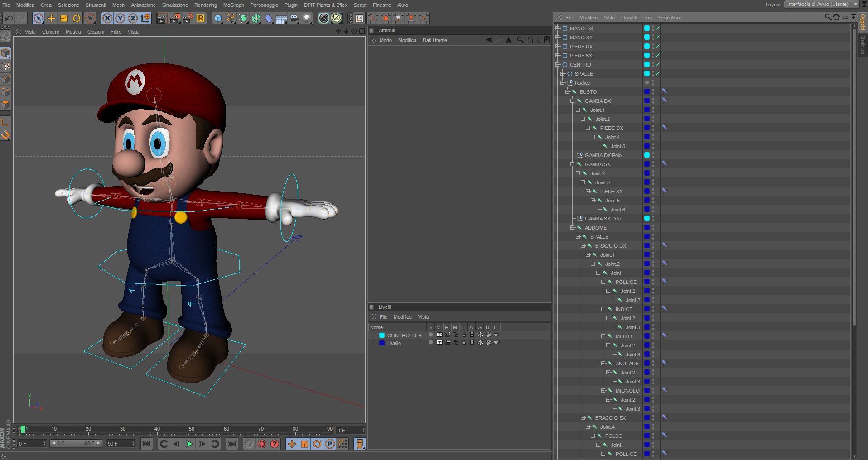Open the render settings clapperboard icon
Image resolution: width=868 pixels, height=460 pixels.
click(x=188, y=18)
